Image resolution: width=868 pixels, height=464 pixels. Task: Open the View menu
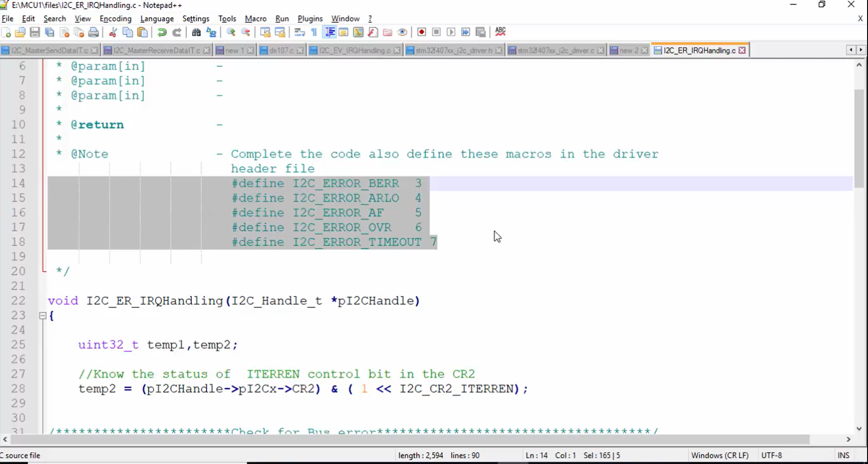pos(82,19)
